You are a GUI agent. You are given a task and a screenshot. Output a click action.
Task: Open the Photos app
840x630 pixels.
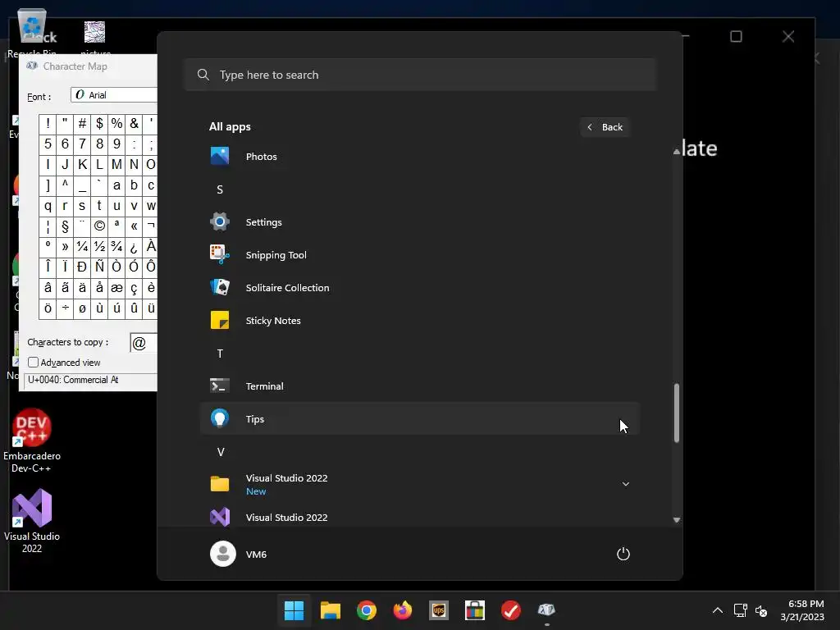point(419,157)
